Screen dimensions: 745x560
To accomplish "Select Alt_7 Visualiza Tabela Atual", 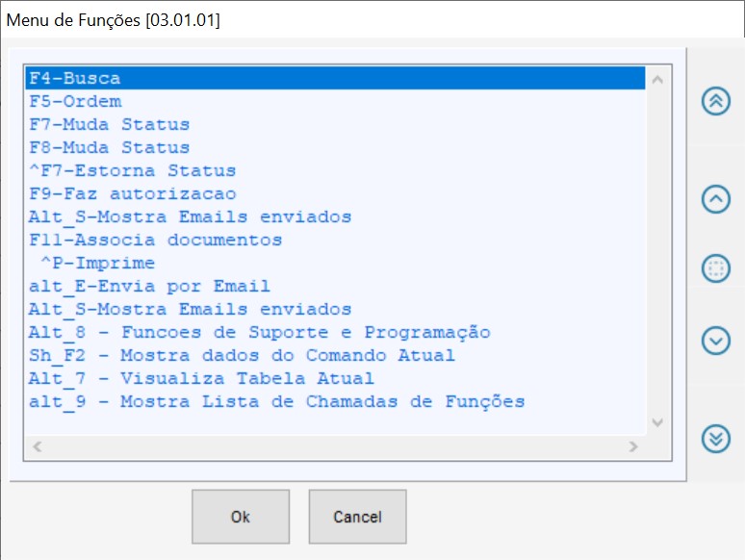I will (201, 378).
